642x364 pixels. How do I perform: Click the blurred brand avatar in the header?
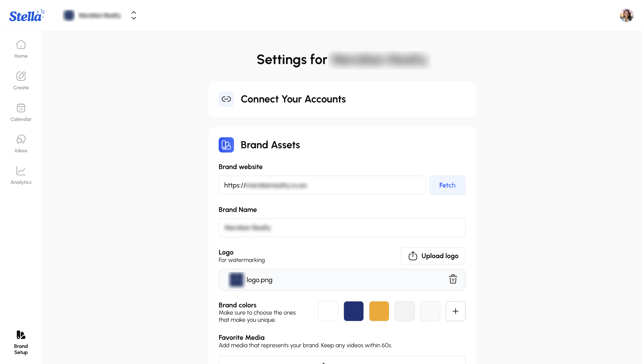pyautogui.click(x=69, y=15)
